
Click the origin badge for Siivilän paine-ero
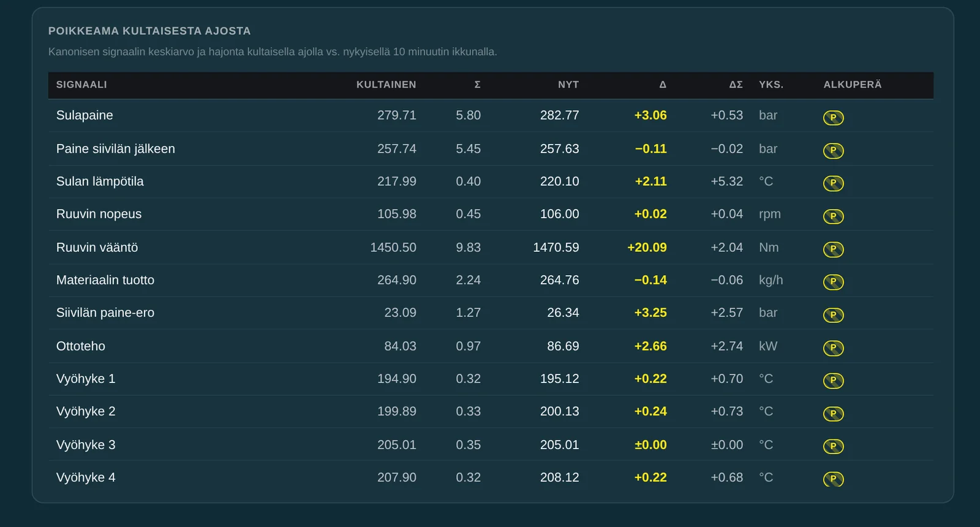(833, 315)
